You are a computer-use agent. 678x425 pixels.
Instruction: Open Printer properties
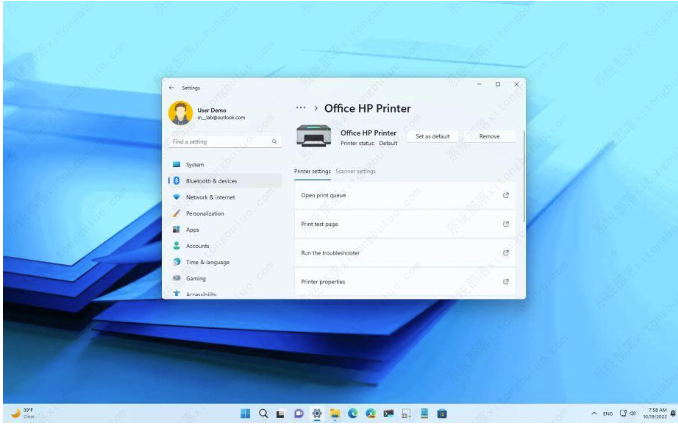(405, 281)
